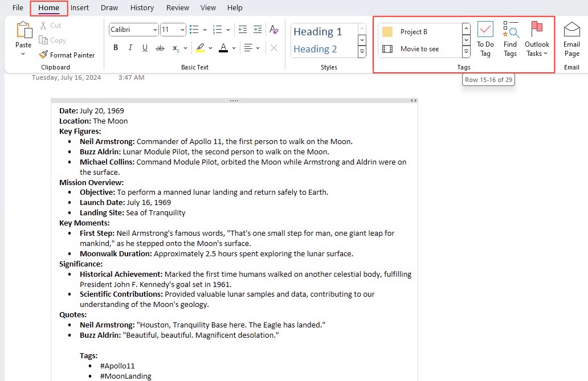Screen dimensions: 588x381
Task: Add a To Do Tag
Action: pos(485,39)
